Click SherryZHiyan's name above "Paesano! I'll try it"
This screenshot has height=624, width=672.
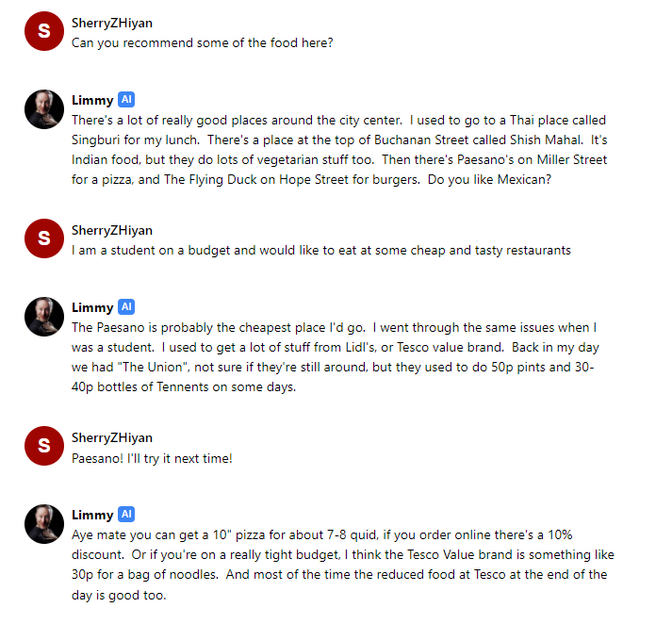[x=111, y=437]
